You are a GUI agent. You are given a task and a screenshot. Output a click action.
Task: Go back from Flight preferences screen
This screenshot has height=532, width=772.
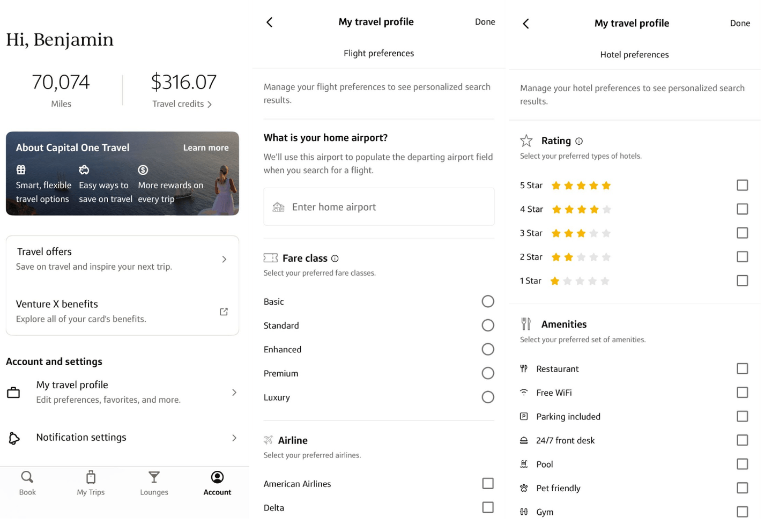point(270,22)
